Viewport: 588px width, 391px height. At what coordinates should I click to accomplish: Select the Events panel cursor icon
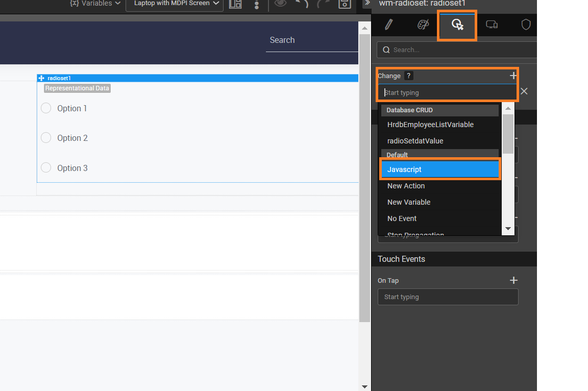click(x=457, y=24)
